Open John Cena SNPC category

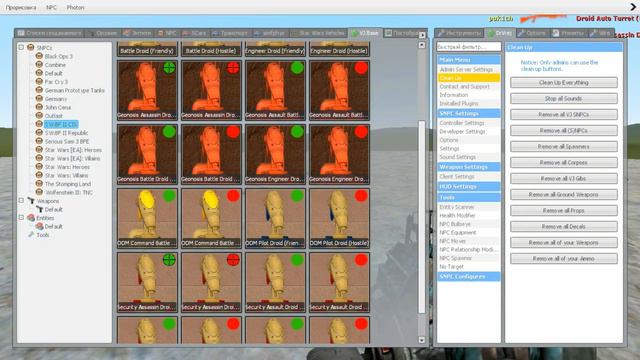click(58, 107)
